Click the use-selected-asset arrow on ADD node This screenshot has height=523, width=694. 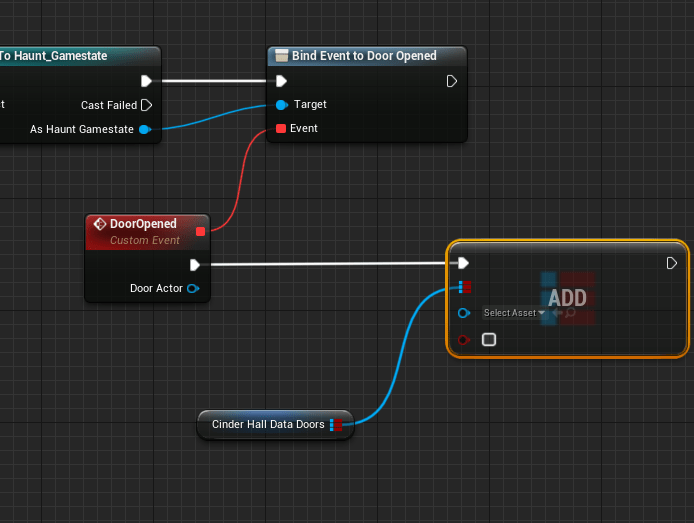click(557, 313)
